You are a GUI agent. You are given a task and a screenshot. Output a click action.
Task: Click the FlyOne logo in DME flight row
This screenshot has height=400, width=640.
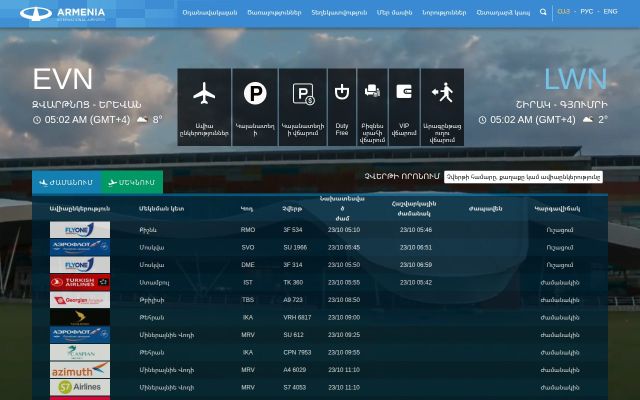(x=80, y=265)
